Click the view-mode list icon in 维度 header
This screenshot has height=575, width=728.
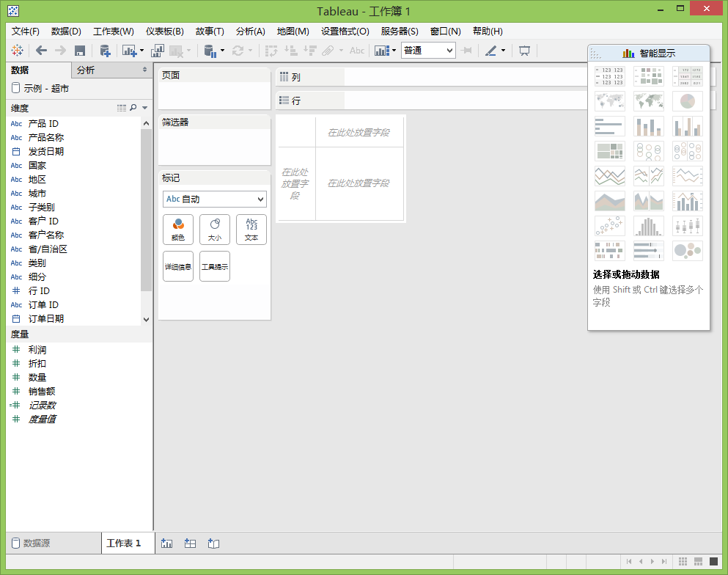pos(122,108)
